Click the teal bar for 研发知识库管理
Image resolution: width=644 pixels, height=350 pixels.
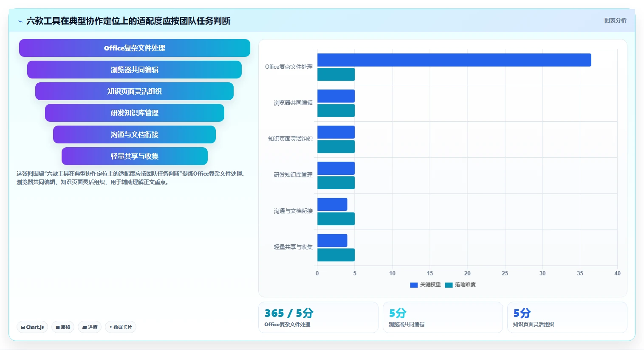pyautogui.click(x=336, y=182)
